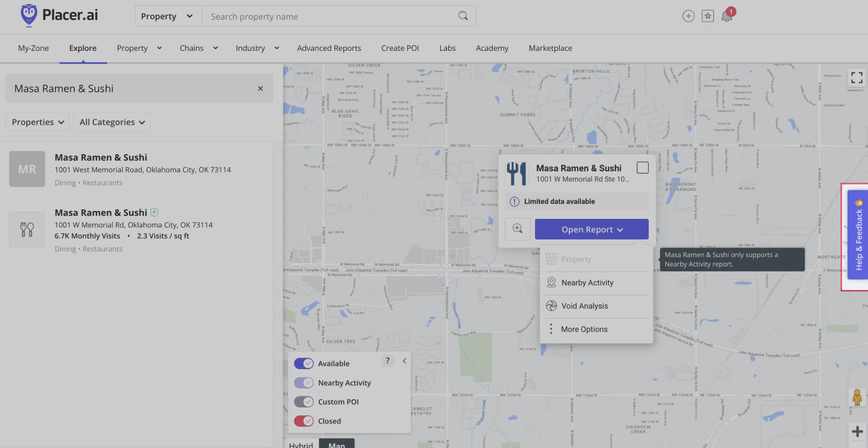Click the MR avatar thumbnail

pyautogui.click(x=27, y=169)
